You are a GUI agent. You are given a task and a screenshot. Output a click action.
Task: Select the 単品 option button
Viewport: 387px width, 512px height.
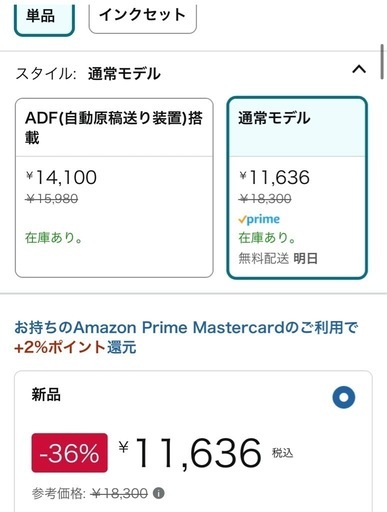pyautogui.click(x=44, y=18)
